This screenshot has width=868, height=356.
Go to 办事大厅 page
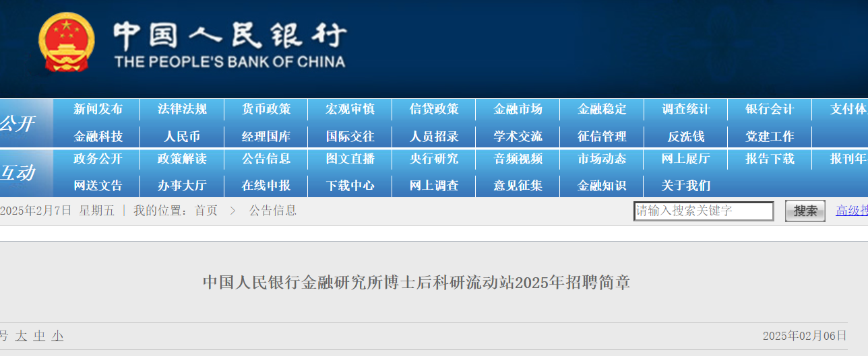click(182, 186)
